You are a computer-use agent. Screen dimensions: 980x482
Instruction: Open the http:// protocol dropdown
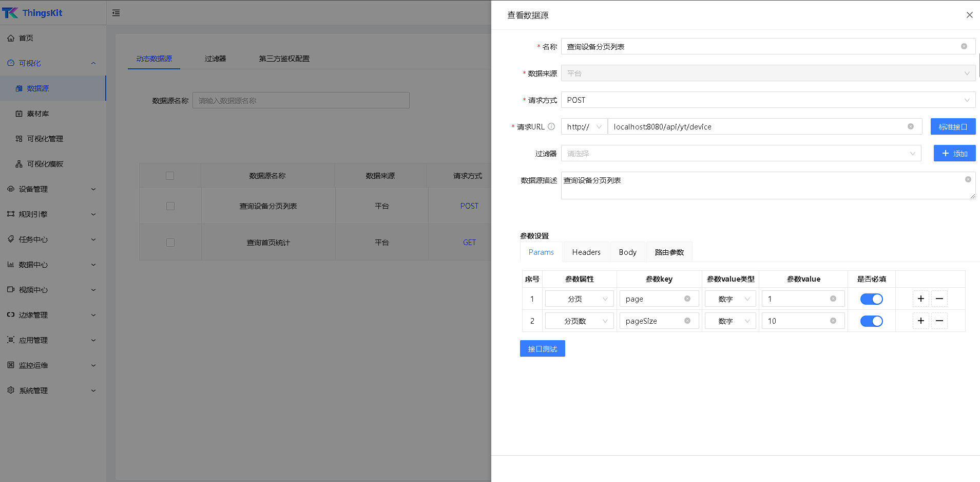[584, 126]
